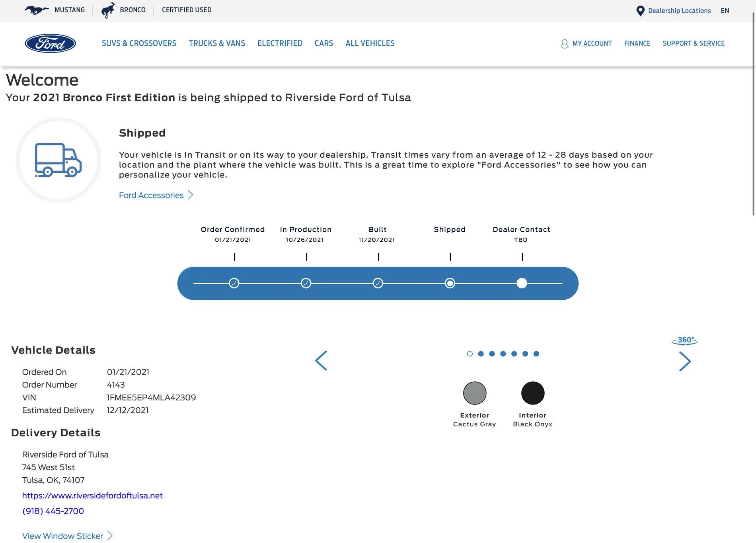Screen dimensions: 756x543
Task: Select the sixth image carousel dot
Action: click(525, 354)
